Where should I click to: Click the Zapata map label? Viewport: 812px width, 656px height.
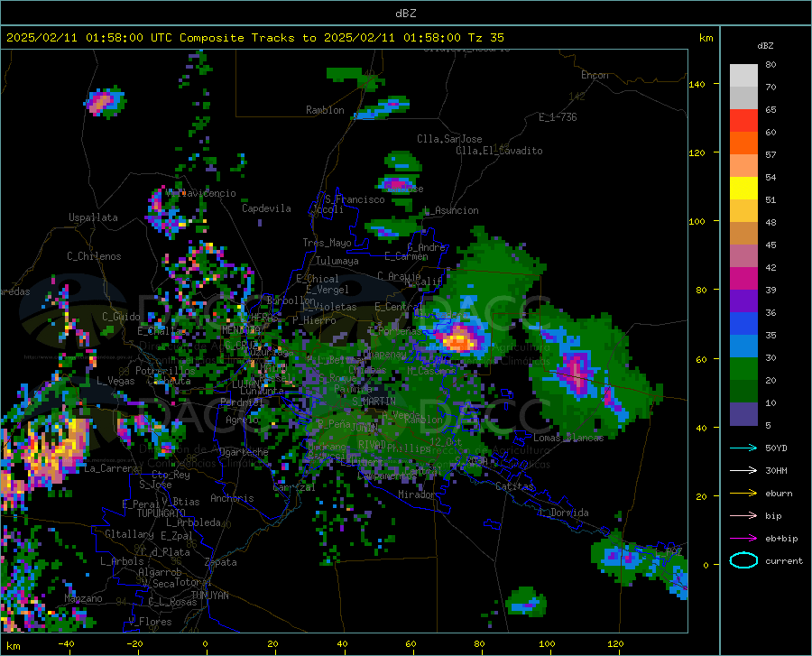click(221, 562)
